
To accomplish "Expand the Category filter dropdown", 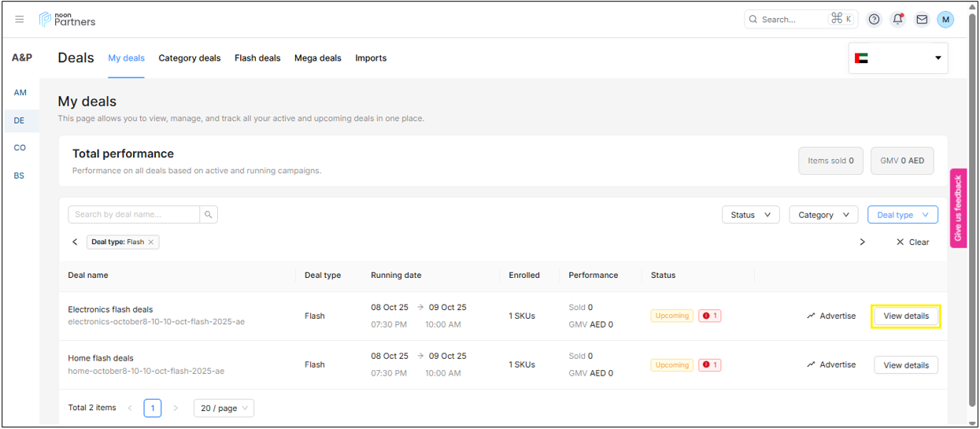I will [823, 215].
